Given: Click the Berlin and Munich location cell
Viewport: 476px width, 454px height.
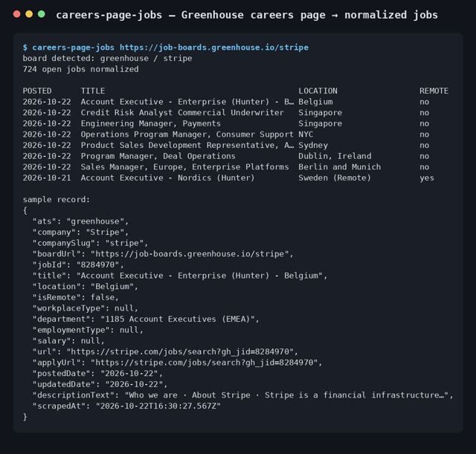Looking at the screenshot, I should 340,167.
